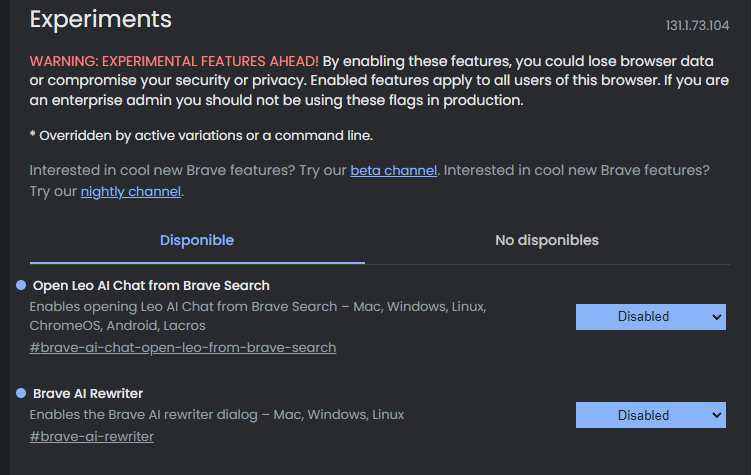Viewport: 751px width, 475px height.
Task: Click the Open Leo AI Chat from Brave Search title
Action: coord(151,286)
